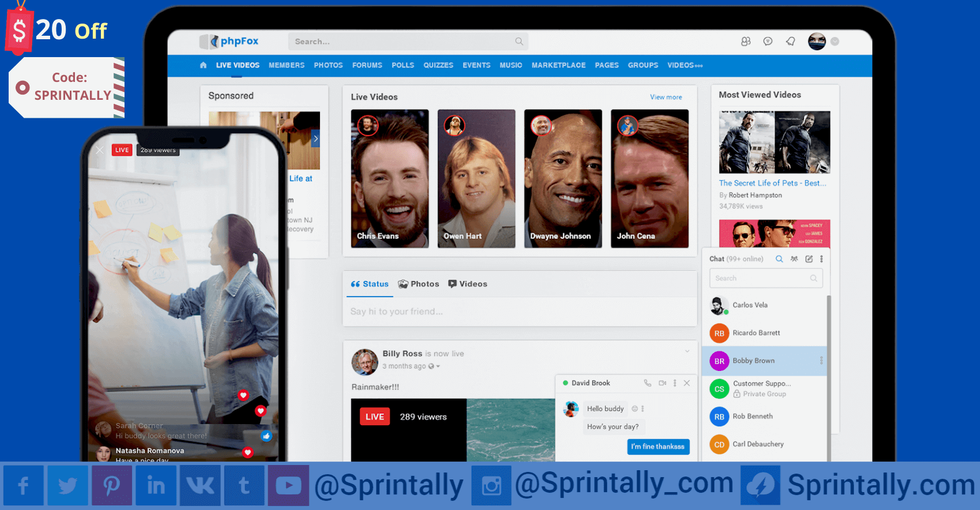The image size is (980, 510).
Task: Click Most Viewed video thumbnail of two men
Action: [x=774, y=142]
